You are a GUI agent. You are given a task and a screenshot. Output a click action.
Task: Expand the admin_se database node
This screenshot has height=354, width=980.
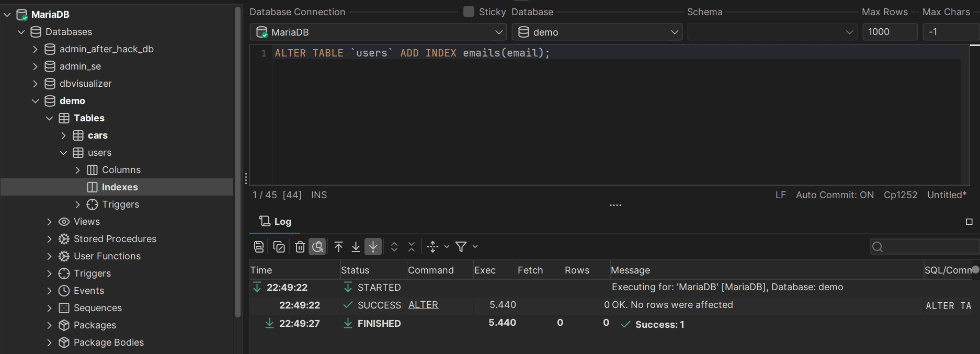35,66
